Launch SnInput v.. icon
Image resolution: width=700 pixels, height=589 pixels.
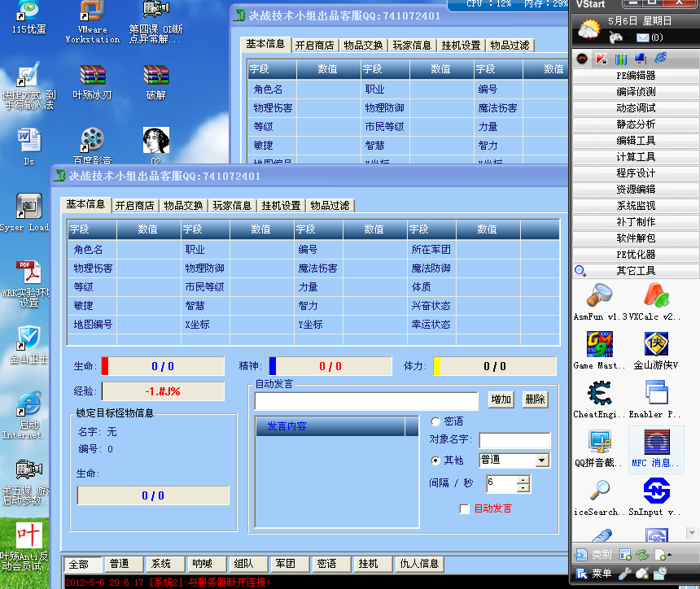(656, 491)
